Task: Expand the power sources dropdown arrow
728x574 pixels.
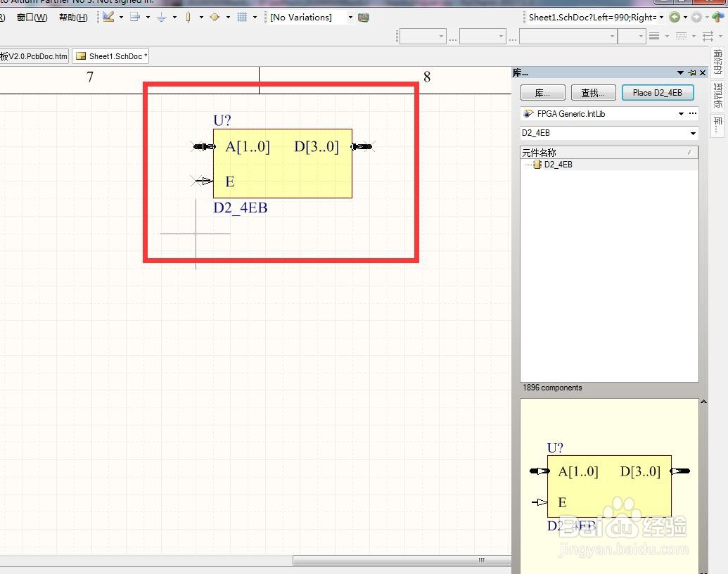Action: click(174, 17)
